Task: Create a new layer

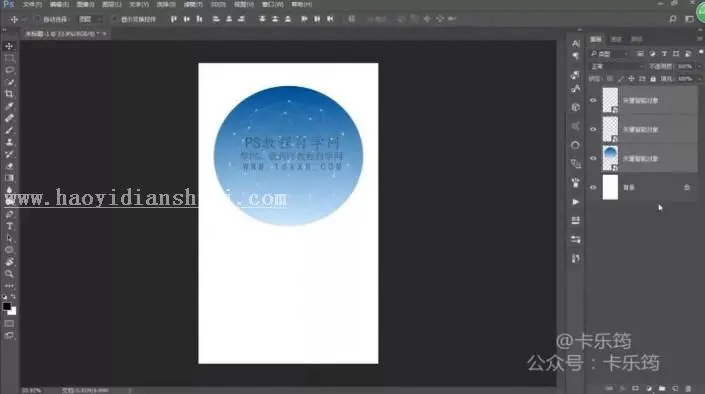Action: [x=675, y=388]
